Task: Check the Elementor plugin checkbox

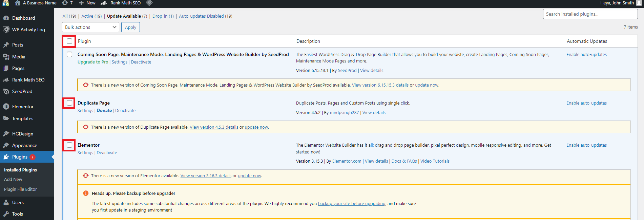Action: [69, 145]
